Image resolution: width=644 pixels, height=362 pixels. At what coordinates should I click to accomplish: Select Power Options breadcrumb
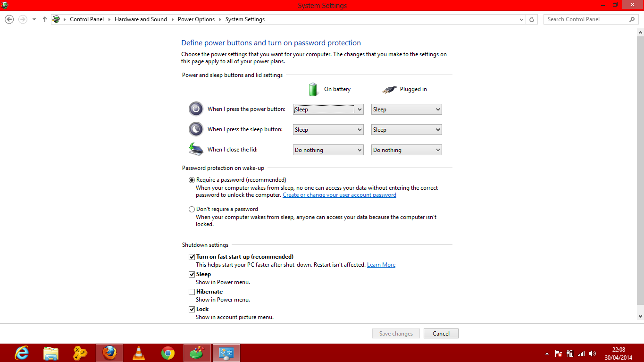click(196, 19)
